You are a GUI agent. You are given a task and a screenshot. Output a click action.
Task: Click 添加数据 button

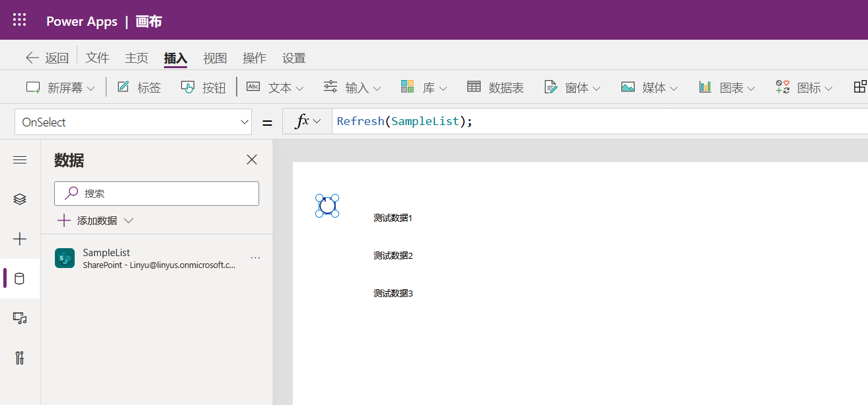tap(95, 220)
